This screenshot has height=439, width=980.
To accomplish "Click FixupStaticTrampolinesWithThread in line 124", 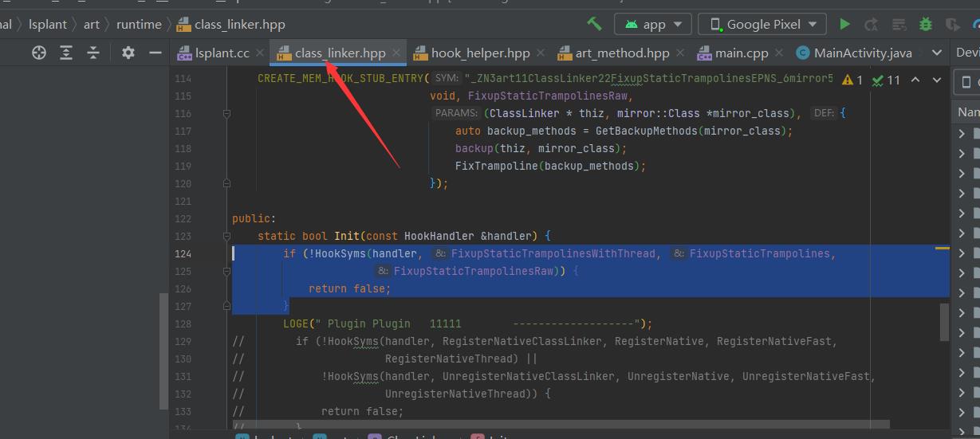I will click(555, 254).
